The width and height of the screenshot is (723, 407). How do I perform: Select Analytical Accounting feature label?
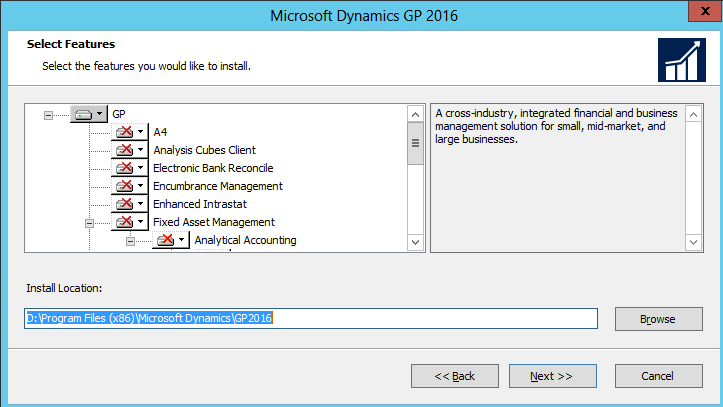(x=245, y=240)
